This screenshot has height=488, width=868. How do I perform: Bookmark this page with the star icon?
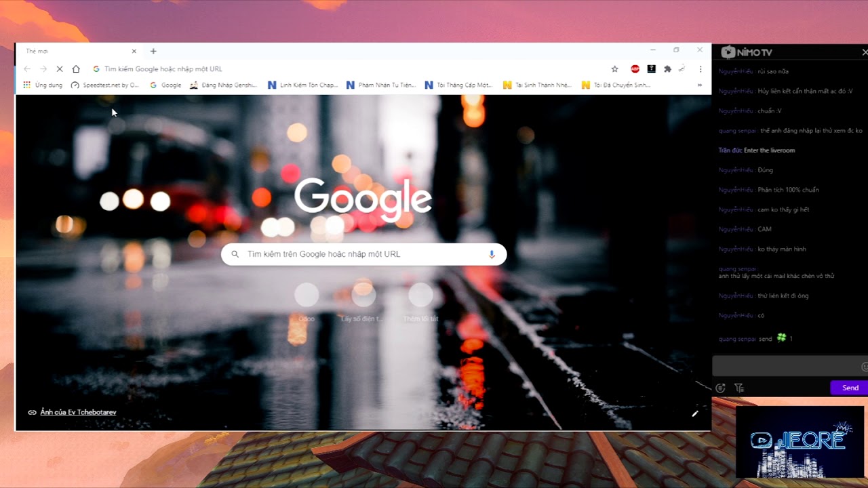point(614,69)
